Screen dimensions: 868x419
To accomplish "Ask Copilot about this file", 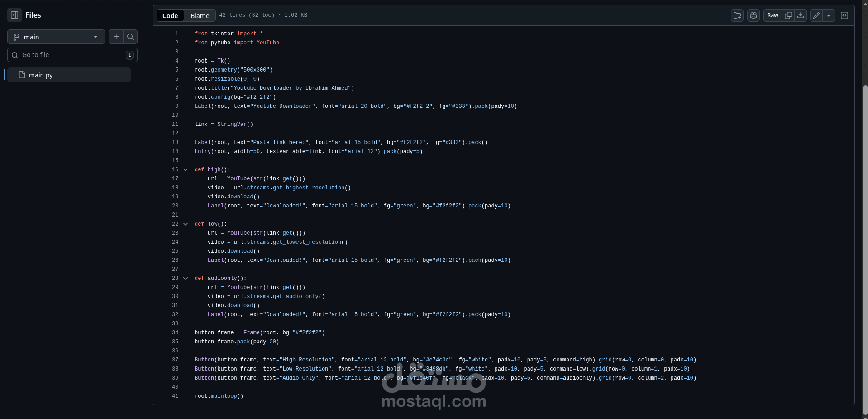I will (x=753, y=15).
